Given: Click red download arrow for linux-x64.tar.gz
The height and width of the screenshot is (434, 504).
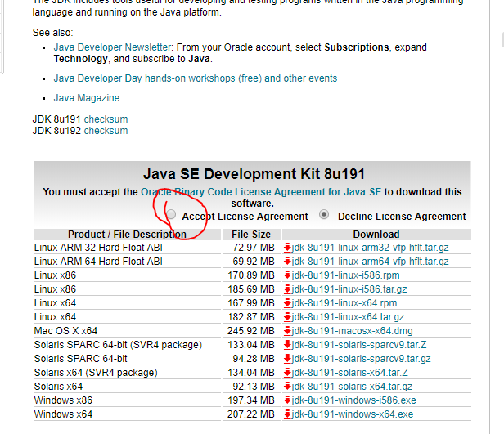Looking at the screenshot, I should (287, 317).
